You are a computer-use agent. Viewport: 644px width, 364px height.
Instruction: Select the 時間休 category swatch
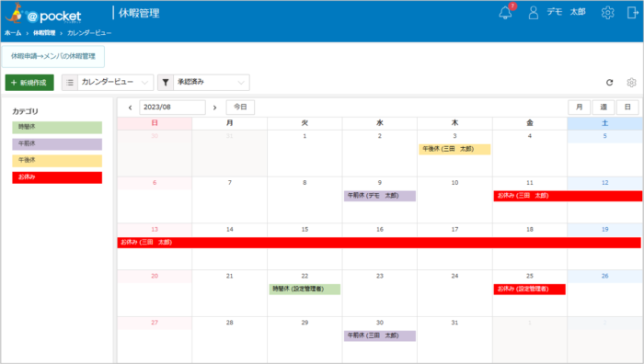click(57, 127)
